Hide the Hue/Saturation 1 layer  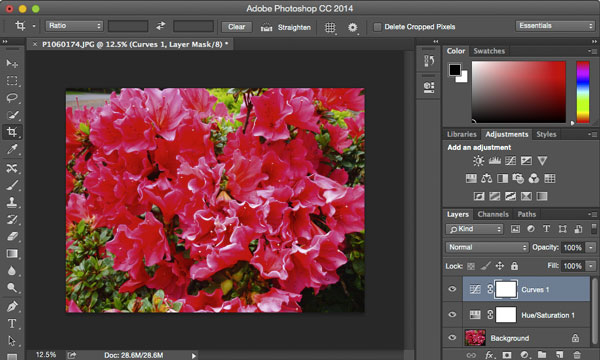tap(452, 314)
